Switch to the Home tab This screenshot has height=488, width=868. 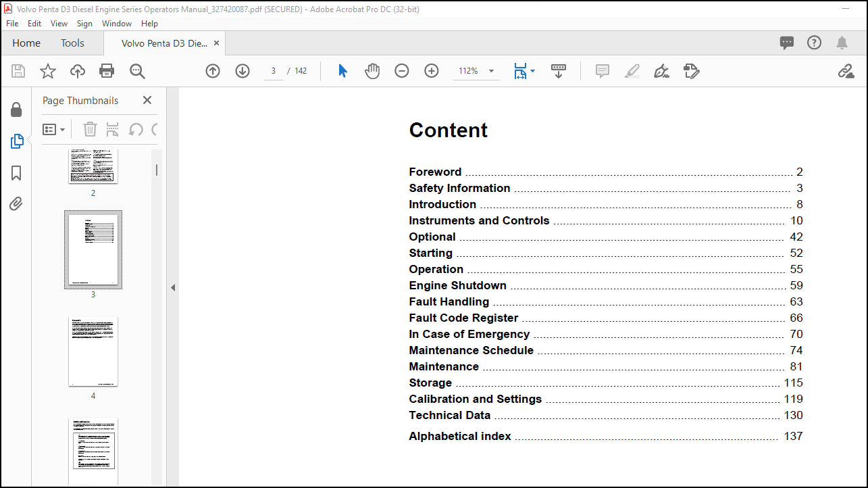coord(26,43)
